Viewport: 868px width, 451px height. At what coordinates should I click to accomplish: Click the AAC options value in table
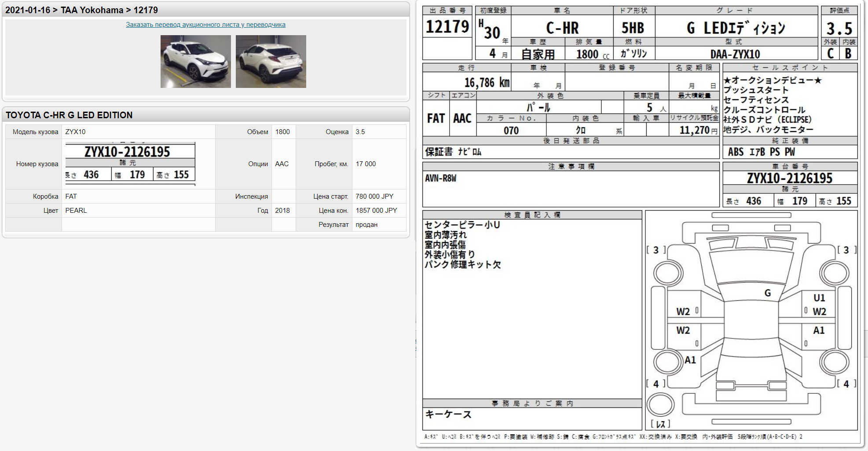[x=282, y=164]
